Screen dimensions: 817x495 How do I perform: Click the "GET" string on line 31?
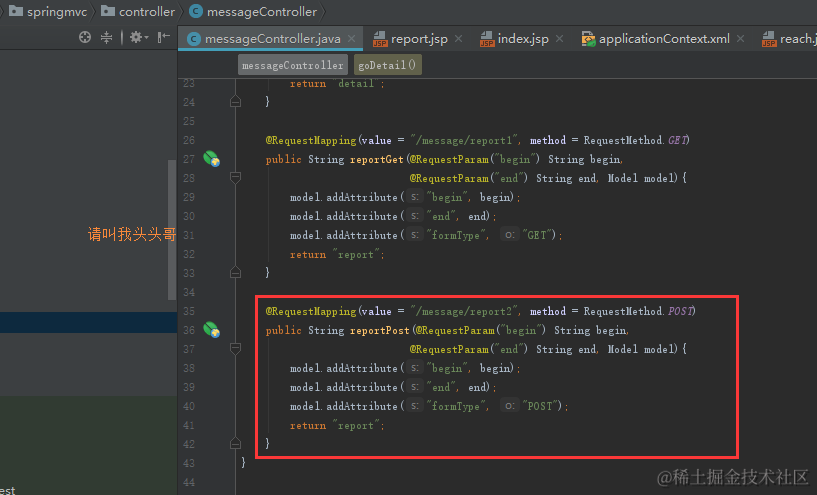click(537, 235)
